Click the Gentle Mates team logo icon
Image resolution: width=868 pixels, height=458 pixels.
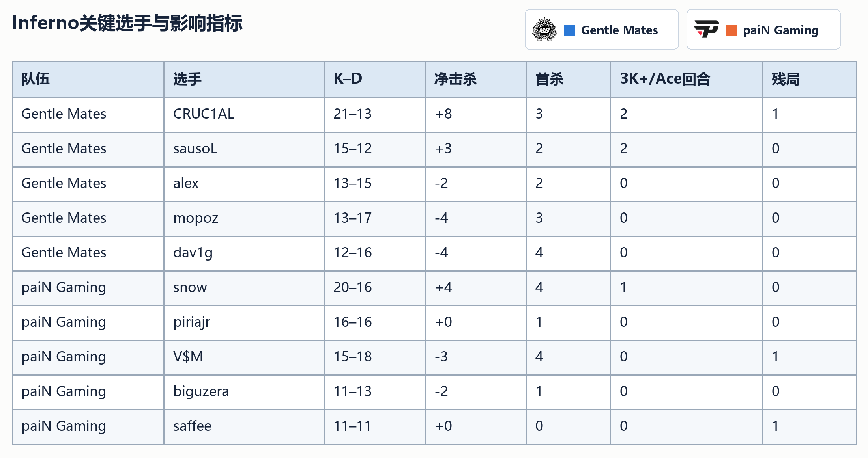pyautogui.click(x=544, y=30)
